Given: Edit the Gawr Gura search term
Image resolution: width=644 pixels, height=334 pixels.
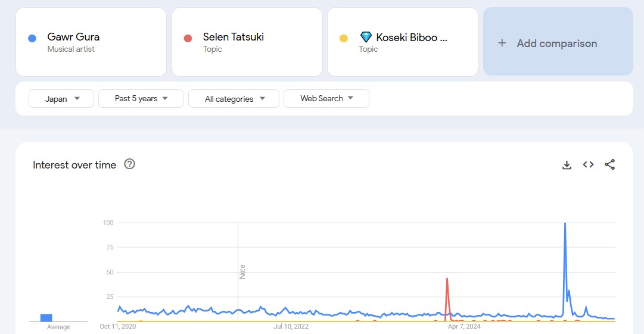Looking at the screenshot, I should tap(73, 37).
